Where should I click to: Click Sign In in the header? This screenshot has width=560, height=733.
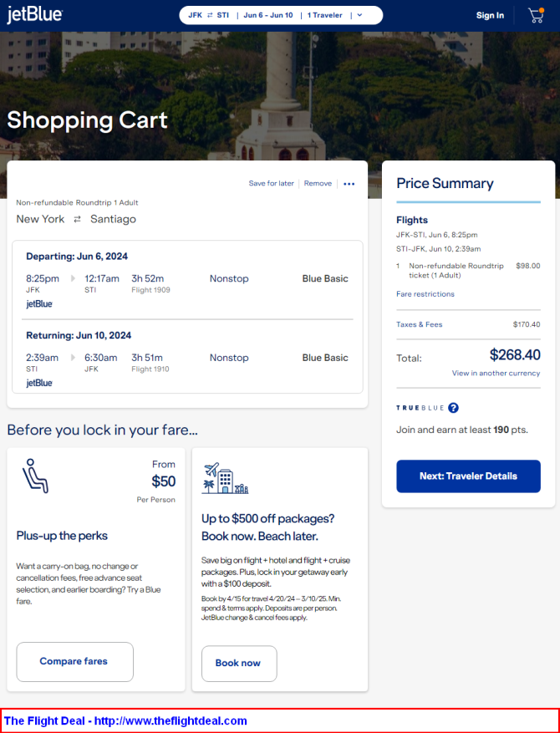[x=490, y=15]
